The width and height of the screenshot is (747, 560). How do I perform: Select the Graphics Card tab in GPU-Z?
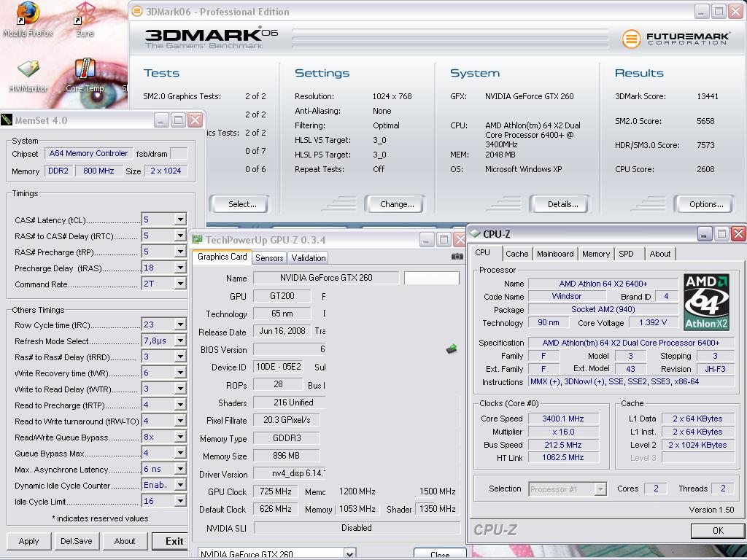coord(222,257)
